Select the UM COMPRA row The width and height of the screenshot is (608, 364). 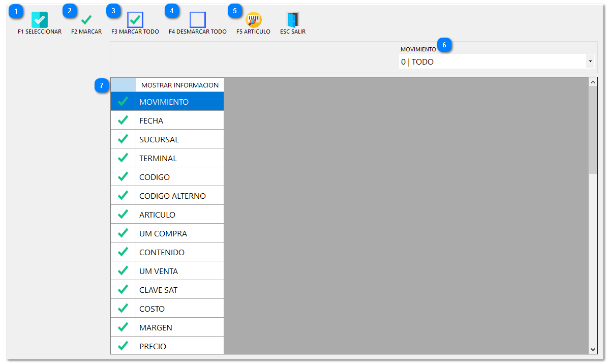tap(179, 233)
